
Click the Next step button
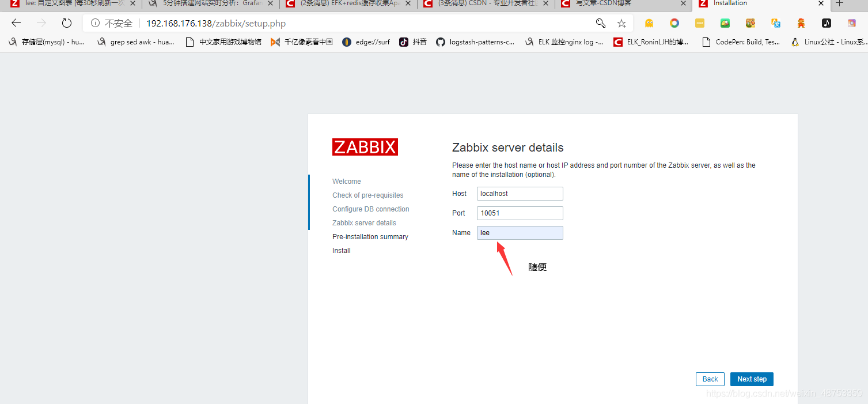[x=752, y=379]
